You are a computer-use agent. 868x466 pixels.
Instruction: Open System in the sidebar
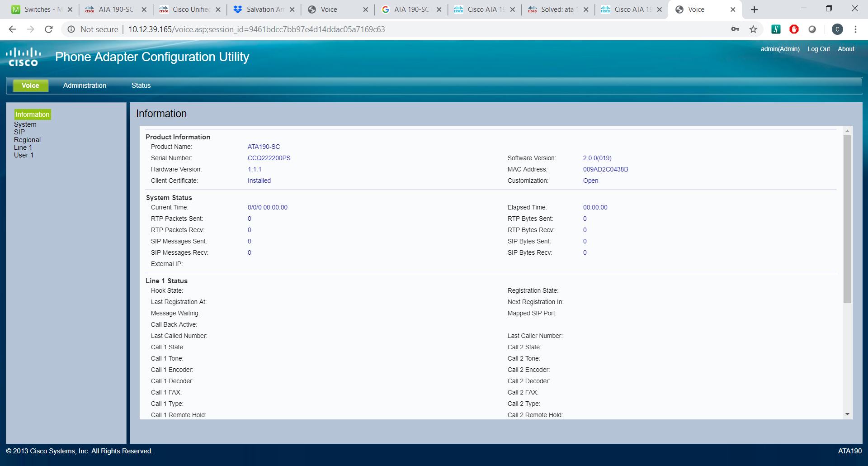coord(25,124)
